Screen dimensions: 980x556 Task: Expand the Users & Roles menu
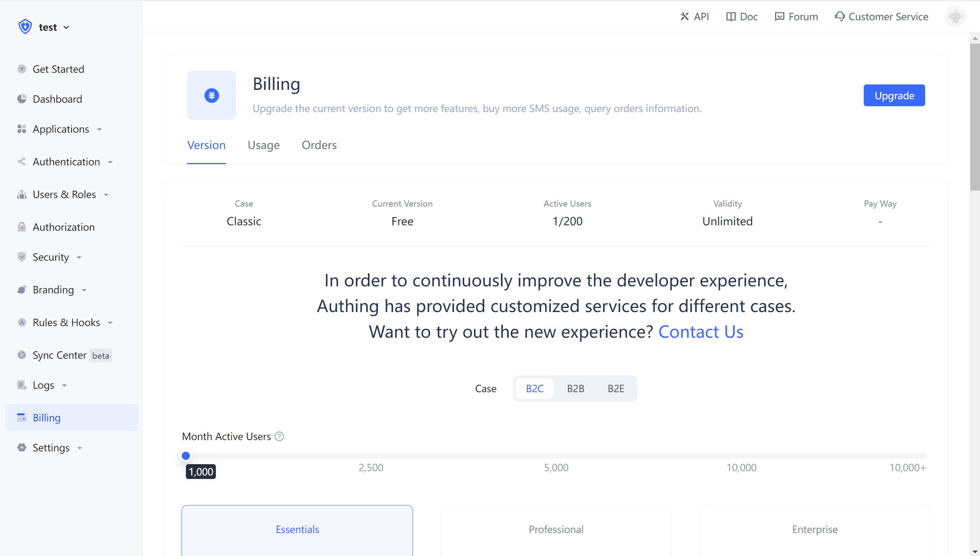pos(65,195)
